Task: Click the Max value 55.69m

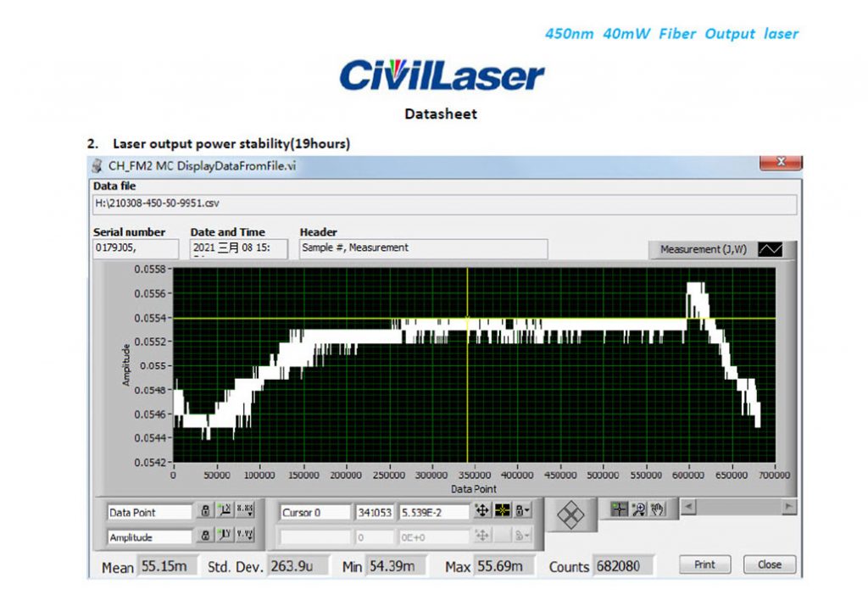Action: [504, 566]
